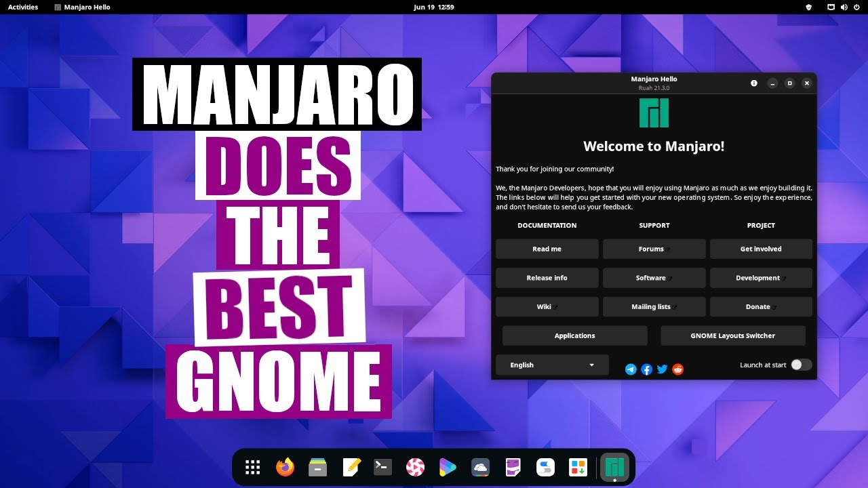Open the Activities overview
Viewport: 868px width, 488px height.
tap(23, 7)
